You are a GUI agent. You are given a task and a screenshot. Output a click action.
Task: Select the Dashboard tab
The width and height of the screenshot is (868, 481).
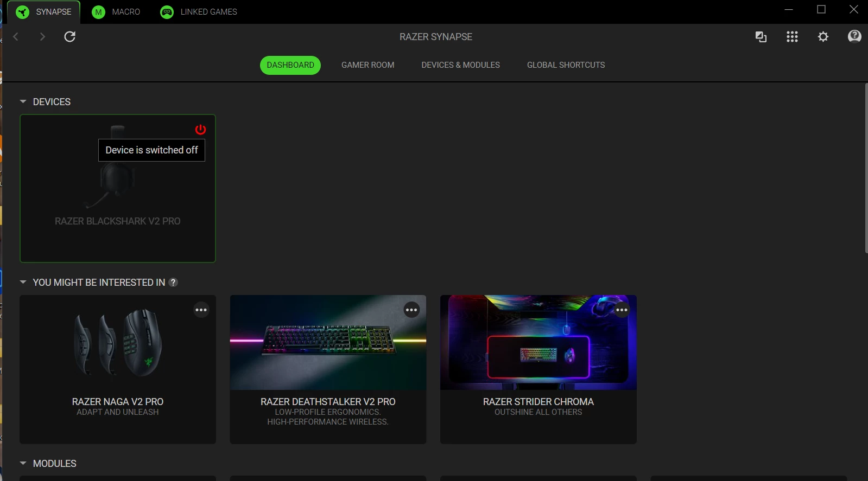pyautogui.click(x=290, y=65)
